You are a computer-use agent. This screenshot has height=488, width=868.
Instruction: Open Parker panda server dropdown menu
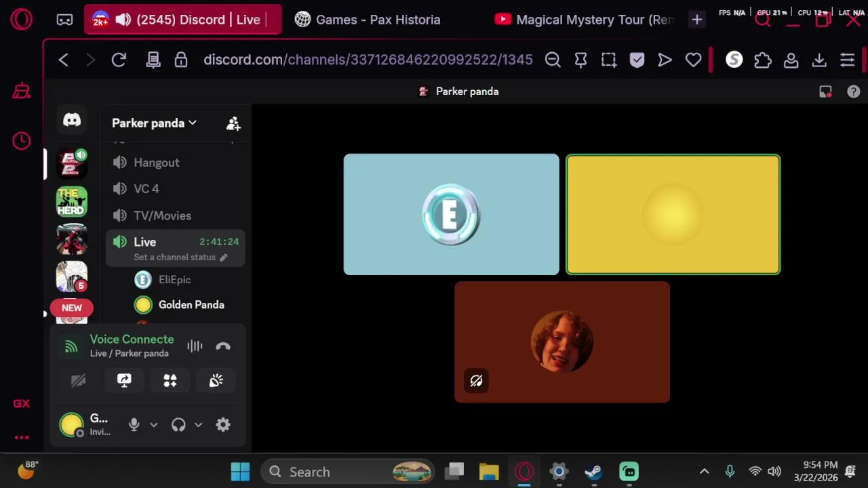tap(154, 123)
